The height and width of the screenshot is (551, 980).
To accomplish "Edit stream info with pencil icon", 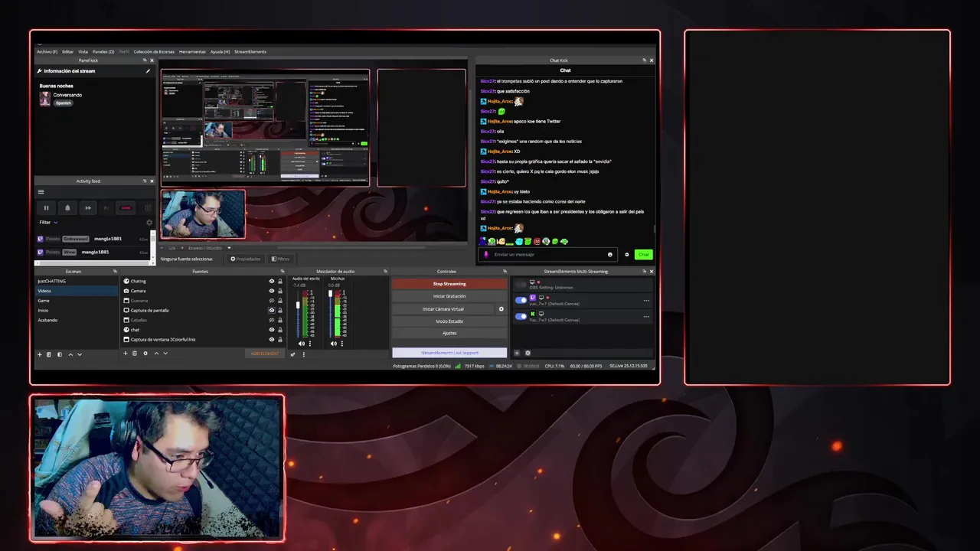I will click(148, 71).
